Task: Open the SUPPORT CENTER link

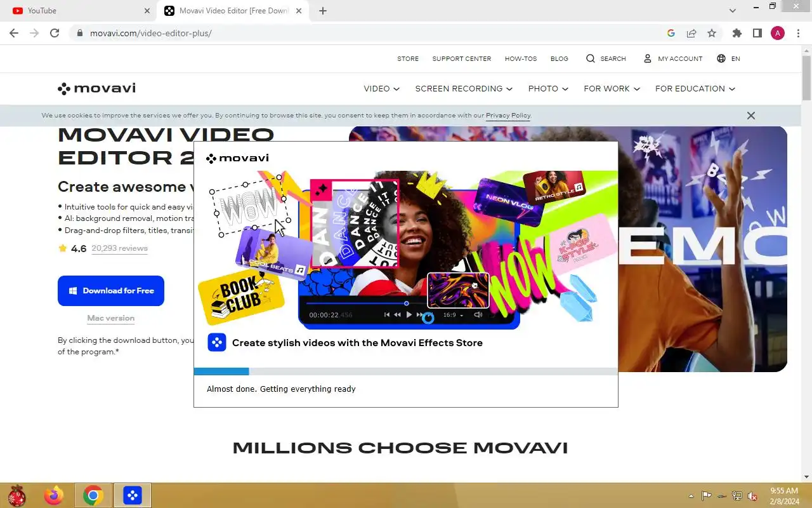Action: (x=462, y=58)
